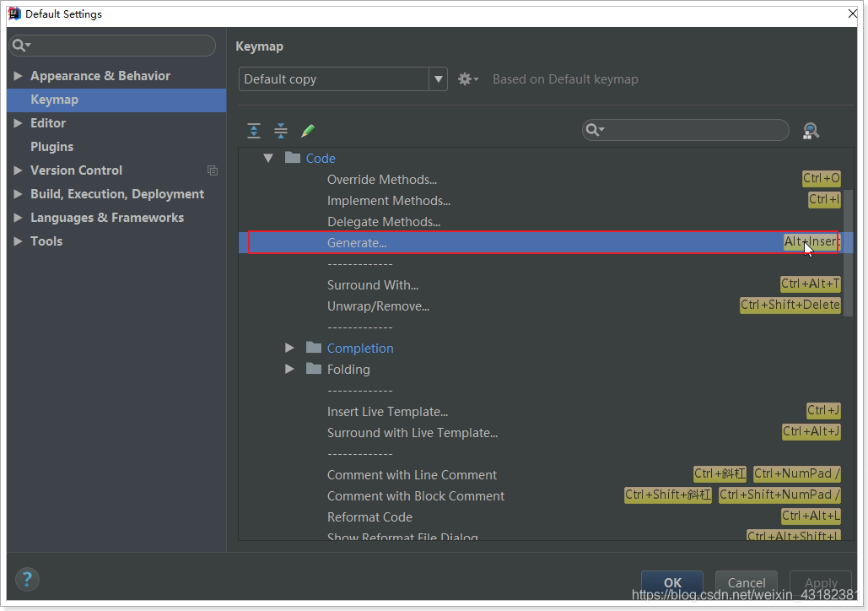Click the Code folder icon

[x=292, y=158]
